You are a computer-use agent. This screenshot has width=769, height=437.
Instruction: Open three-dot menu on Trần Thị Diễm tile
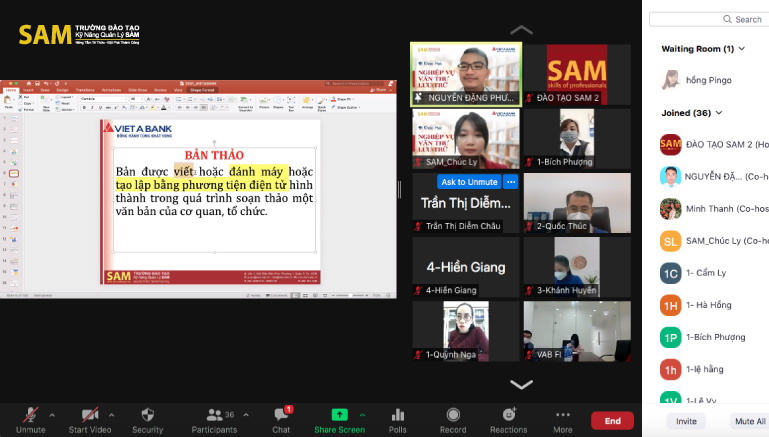tap(511, 182)
